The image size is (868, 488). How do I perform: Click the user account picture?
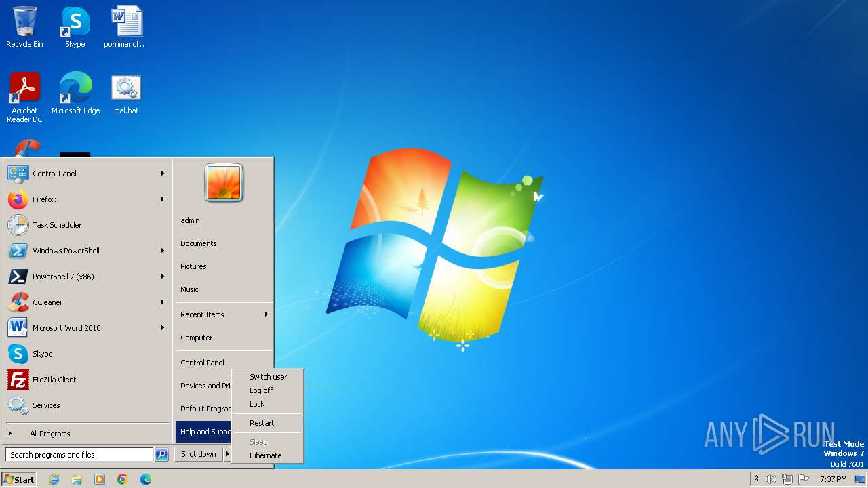click(x=224, y=183)
